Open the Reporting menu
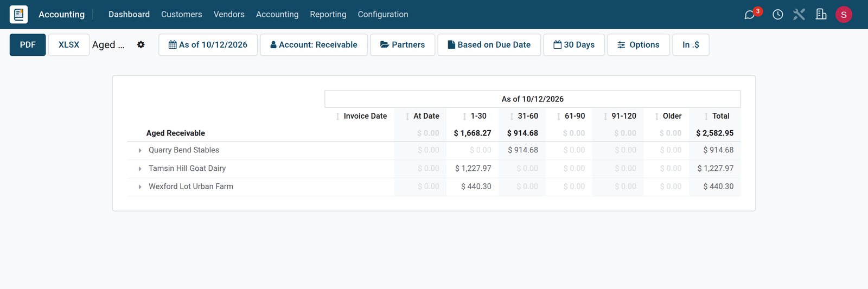The image size is (868, 289). coord(328,14)
